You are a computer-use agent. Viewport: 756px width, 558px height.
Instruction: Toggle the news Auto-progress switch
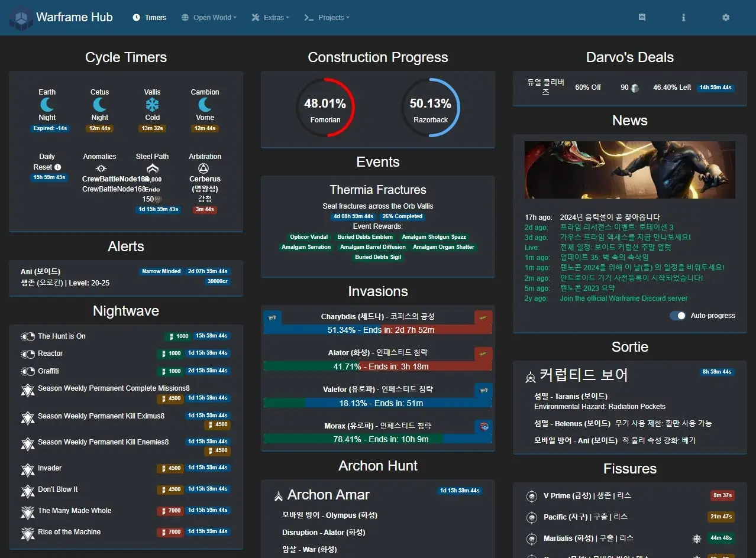[678, 316]
